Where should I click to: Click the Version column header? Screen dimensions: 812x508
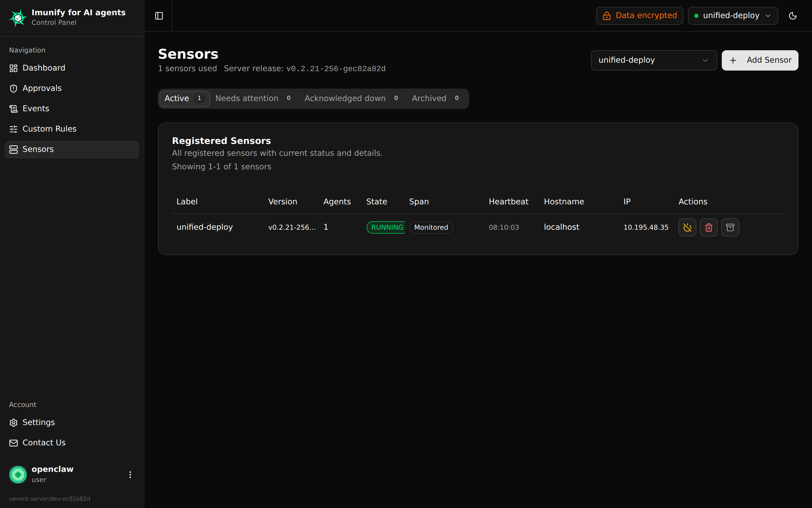click(283, 202)
